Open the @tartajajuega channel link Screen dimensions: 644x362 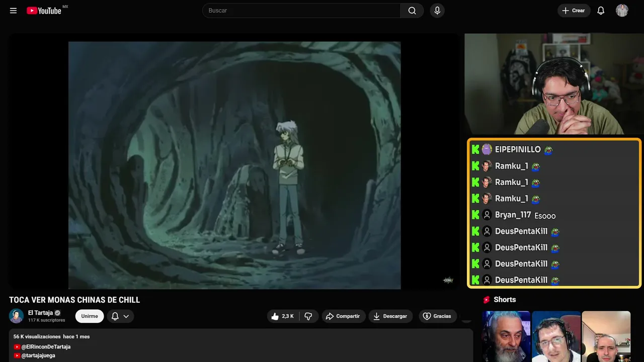38,355
